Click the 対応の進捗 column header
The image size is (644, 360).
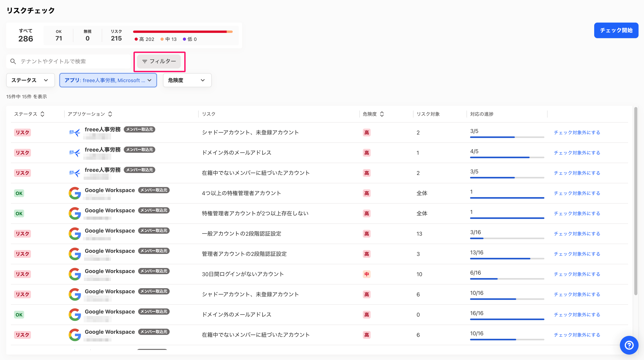[482, 114]
